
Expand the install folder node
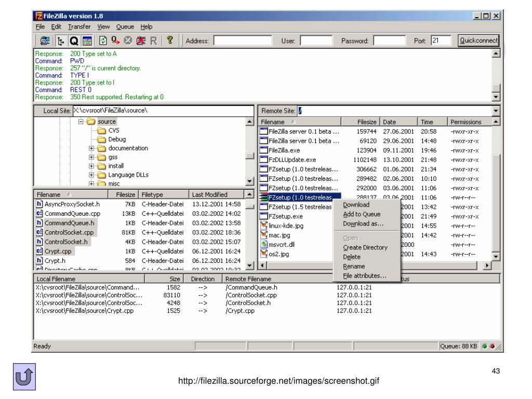91,166
